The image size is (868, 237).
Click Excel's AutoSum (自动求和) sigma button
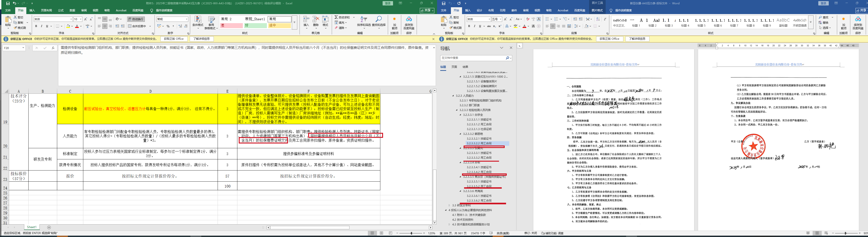point(342,17)
